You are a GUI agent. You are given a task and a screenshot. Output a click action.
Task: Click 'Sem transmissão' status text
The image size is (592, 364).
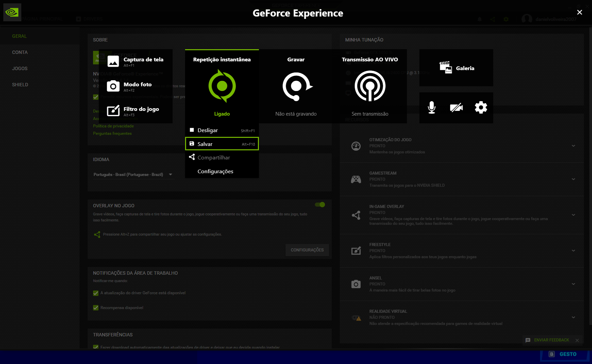[370, 114]
